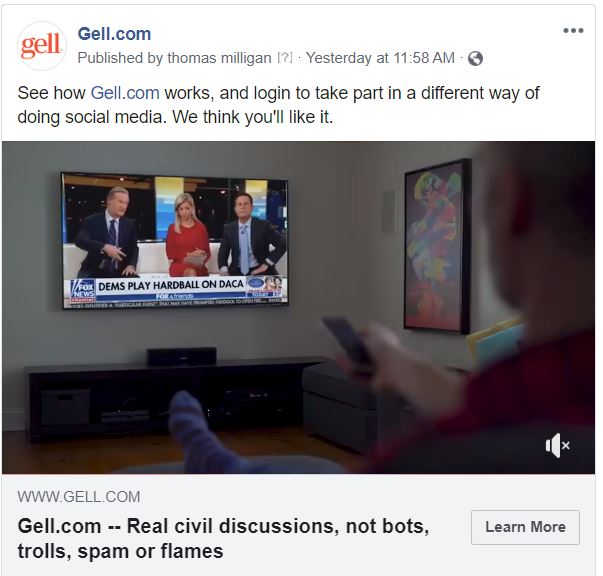Unmute the video with the speaker icon
Image resolution: width=603 pixels, height=576 pixels.
pos(557,445)
